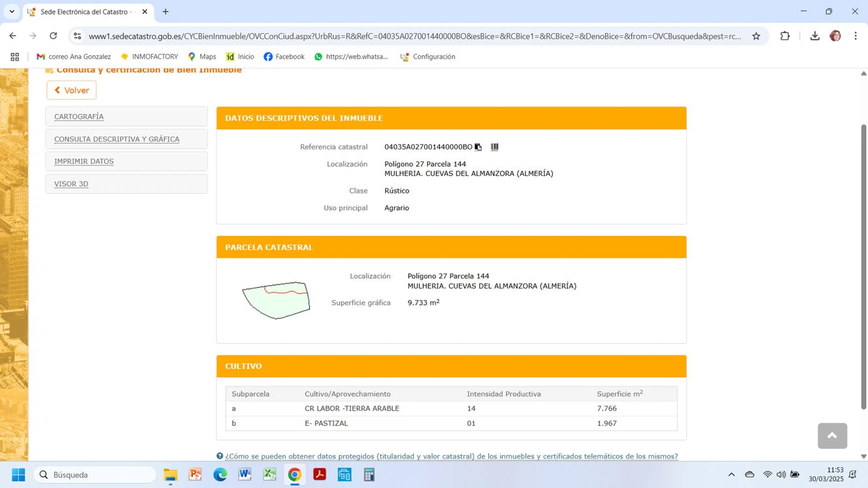868x488 pixels.
Task: View site information icon in address bar
Action: [77, 36]
